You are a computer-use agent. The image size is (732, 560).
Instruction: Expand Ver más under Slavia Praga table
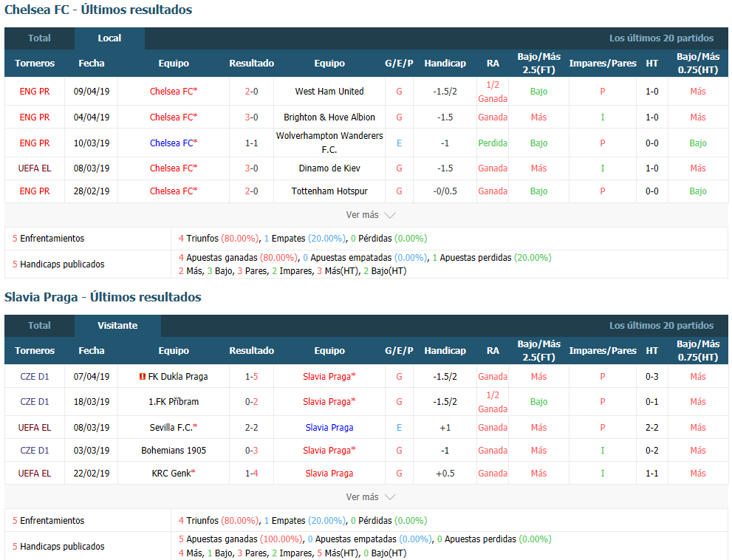click(371, 497)
